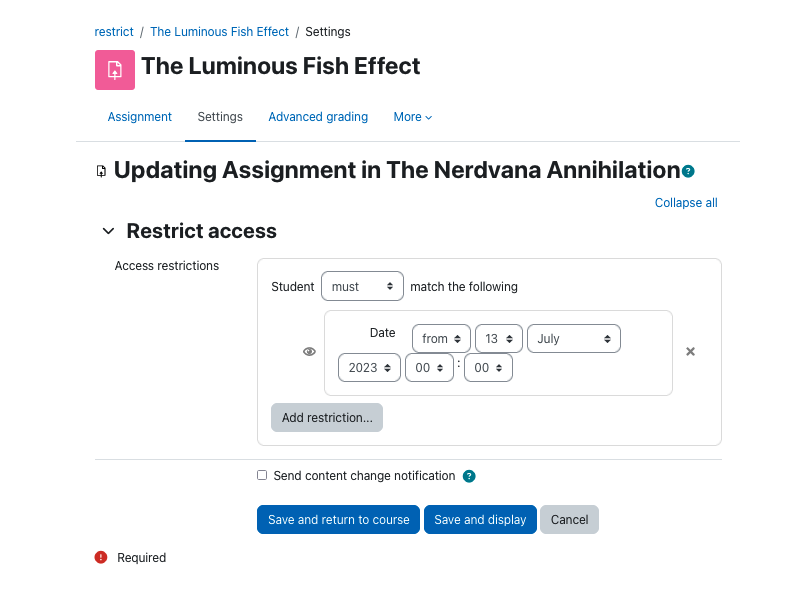Click small assignment icon beside Updating heading

click(102, 171)
